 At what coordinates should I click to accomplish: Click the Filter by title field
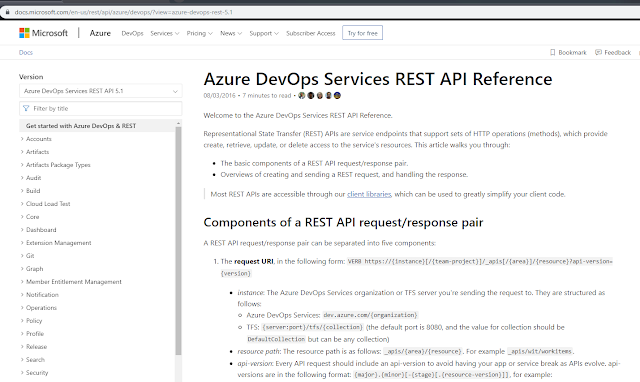coord(100,109)
